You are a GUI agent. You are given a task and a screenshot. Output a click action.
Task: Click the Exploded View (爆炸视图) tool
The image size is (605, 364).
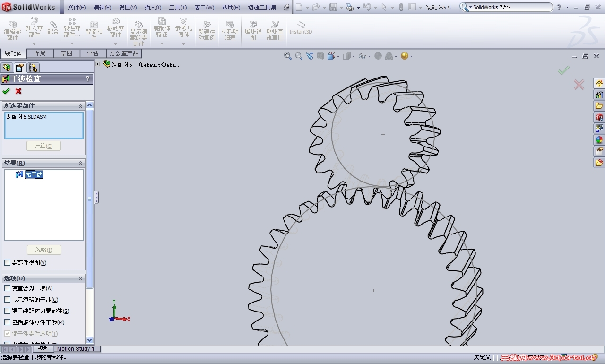point(253,30)
